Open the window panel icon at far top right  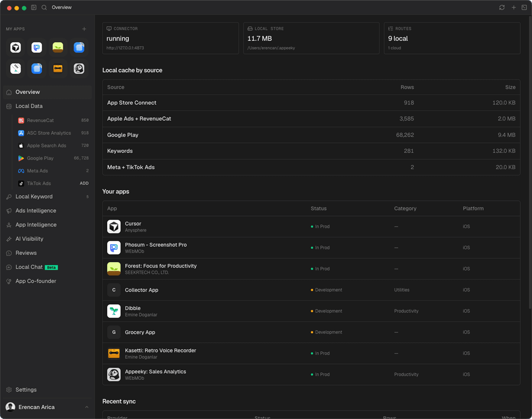coord(524,7)
